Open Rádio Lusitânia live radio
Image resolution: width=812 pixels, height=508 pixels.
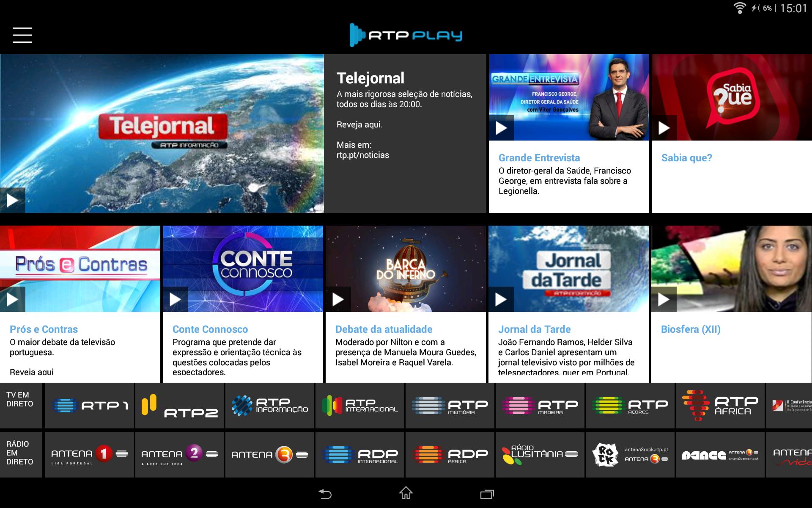pyautogui.click(x=540, y=455)
